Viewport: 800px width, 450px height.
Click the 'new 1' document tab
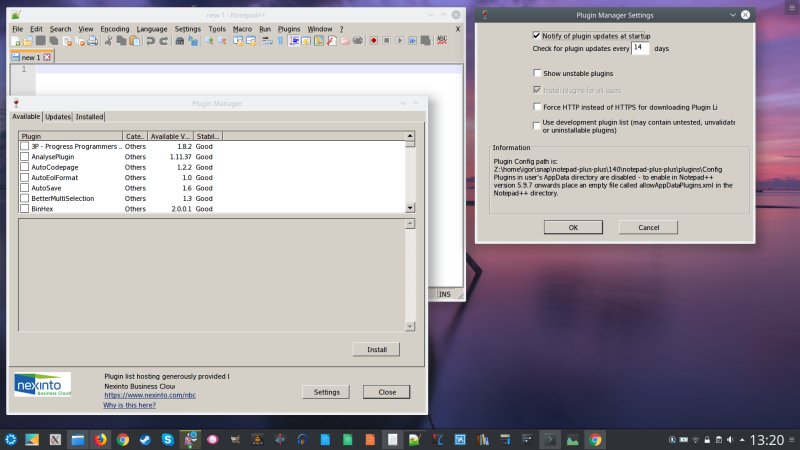(x=31, y=57)
